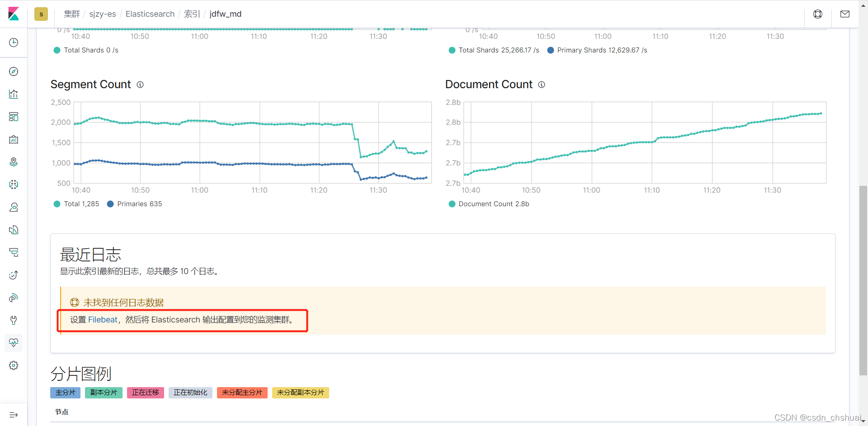Click the Segment Count info icon

tap(140, 85)
